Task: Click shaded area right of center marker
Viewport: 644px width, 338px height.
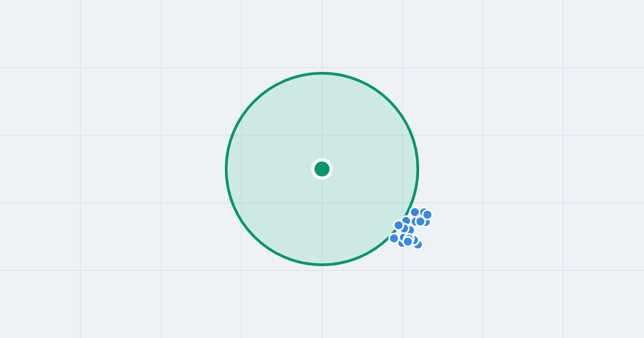Action: coord(370,169)
